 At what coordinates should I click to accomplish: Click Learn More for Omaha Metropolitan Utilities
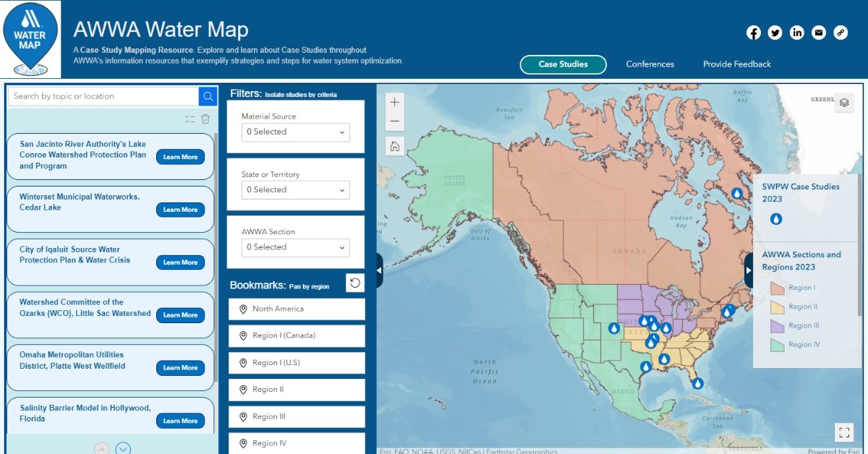pyautogui.click(x=180, y=368)
